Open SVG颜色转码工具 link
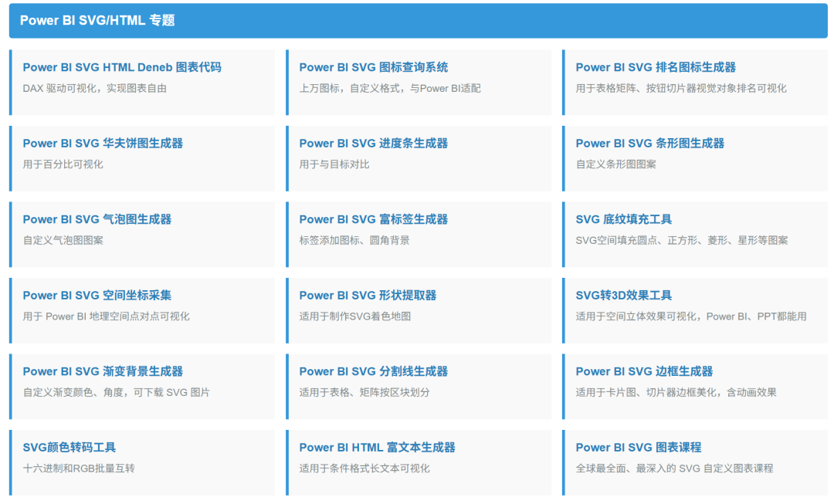 (69, 448)
